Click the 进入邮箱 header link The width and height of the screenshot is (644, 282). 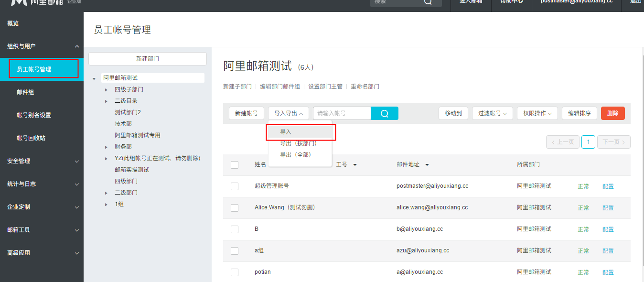point(471,2)
